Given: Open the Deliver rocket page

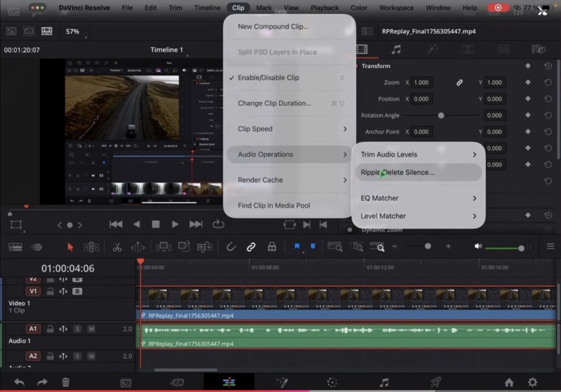Looking at the screenshot, I should 436,383.
